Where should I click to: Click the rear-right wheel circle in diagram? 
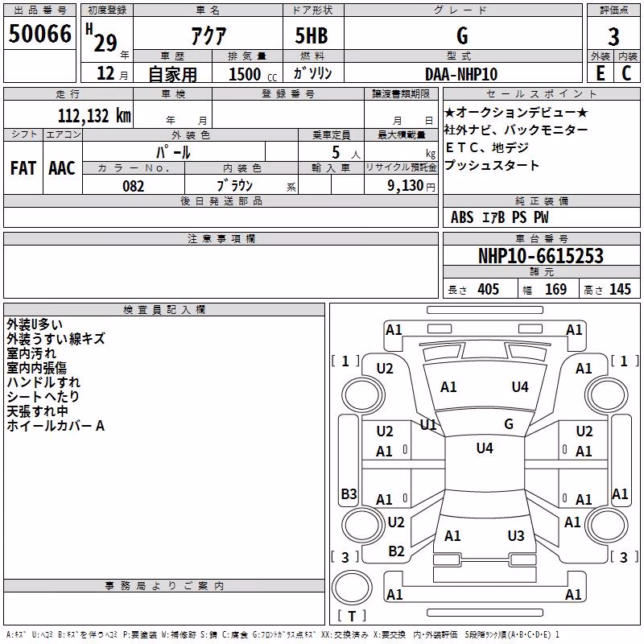click(607, 526)
